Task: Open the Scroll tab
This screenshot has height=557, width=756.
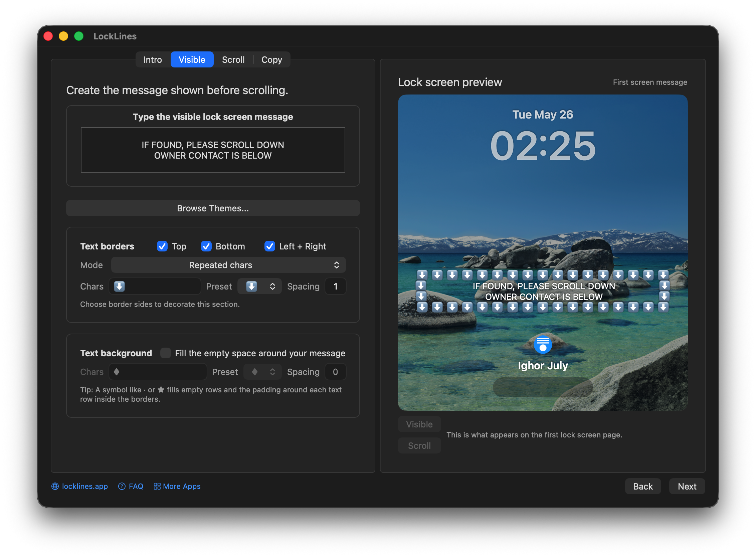Action: (233, 60)
